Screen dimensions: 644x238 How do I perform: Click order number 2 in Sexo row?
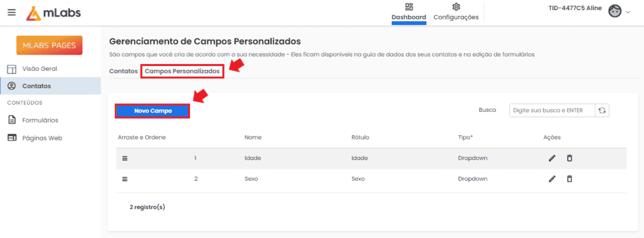[x=196, y=179]
